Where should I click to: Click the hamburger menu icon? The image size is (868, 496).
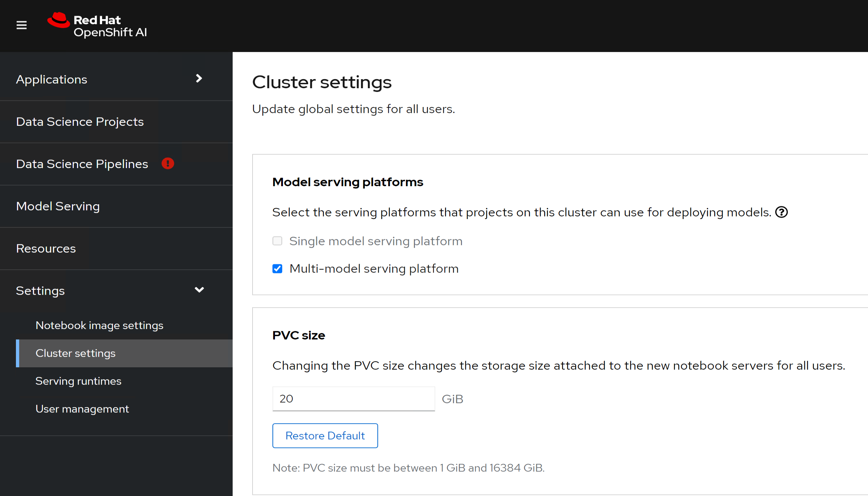coord(21,25)
